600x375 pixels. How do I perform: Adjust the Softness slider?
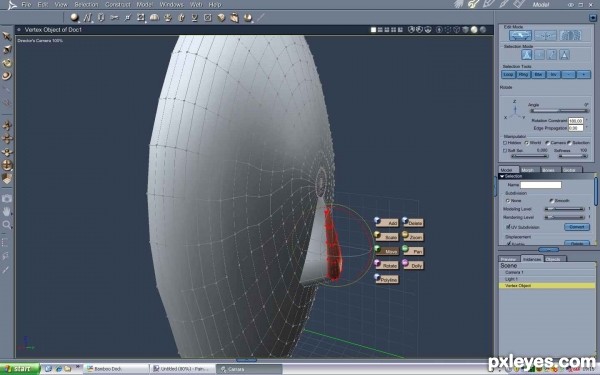(572, 156)
